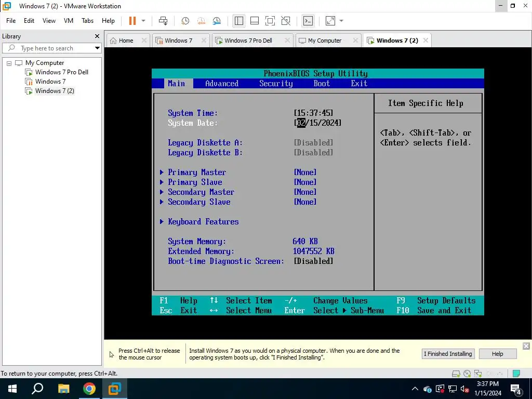The image size is (532, 399).
Task: Click the Extended Memory 1047552 KB value
Action: [x=313, y=251]
